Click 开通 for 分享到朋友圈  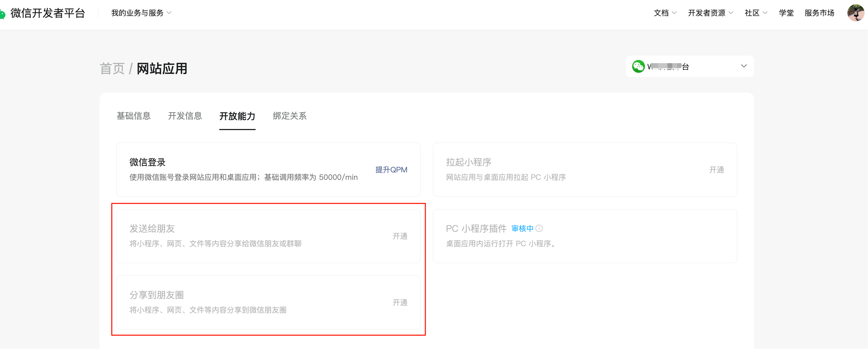point(400,302)
